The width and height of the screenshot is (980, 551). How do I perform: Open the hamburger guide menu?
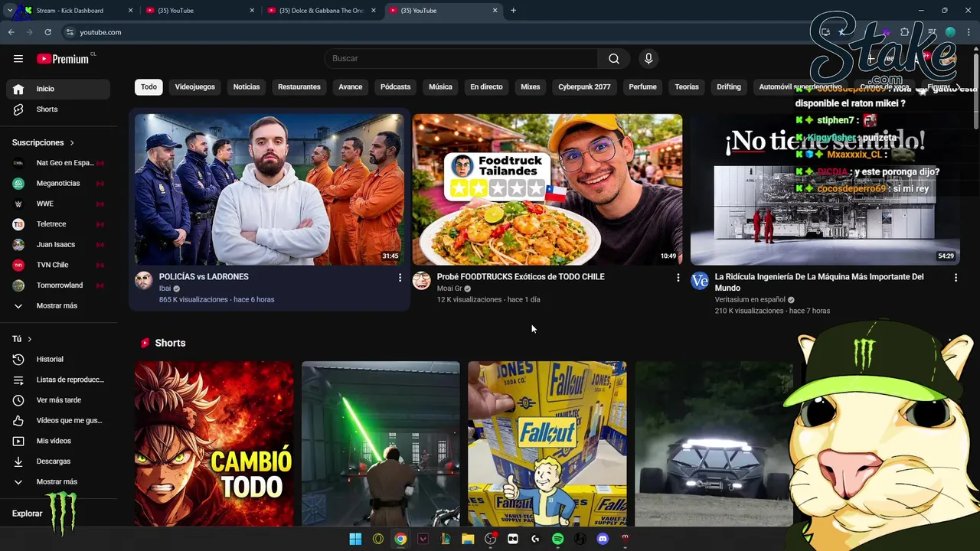coord(18,59)
